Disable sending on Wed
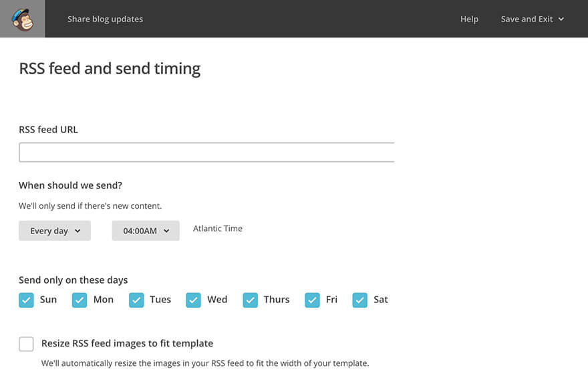The width and height of the screenshot is (588, 388). (193, 300)
